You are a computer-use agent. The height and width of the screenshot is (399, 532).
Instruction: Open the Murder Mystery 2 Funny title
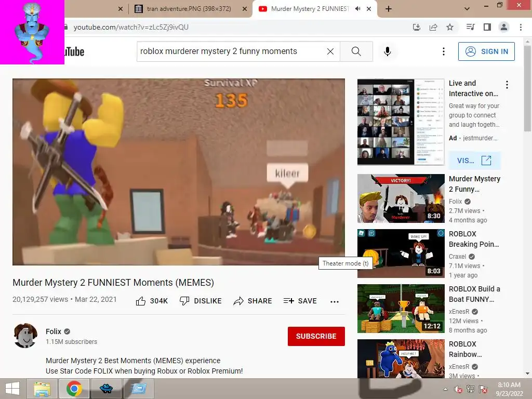click(x=474, y=184)
